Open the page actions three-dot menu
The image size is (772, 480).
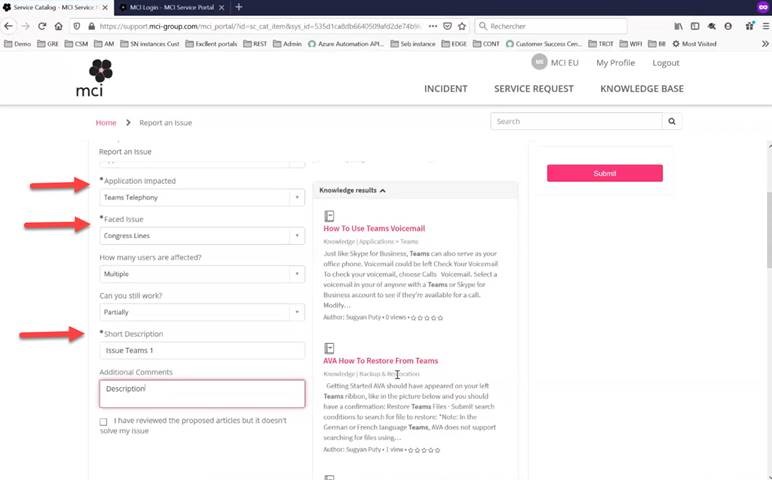(432, 26)
